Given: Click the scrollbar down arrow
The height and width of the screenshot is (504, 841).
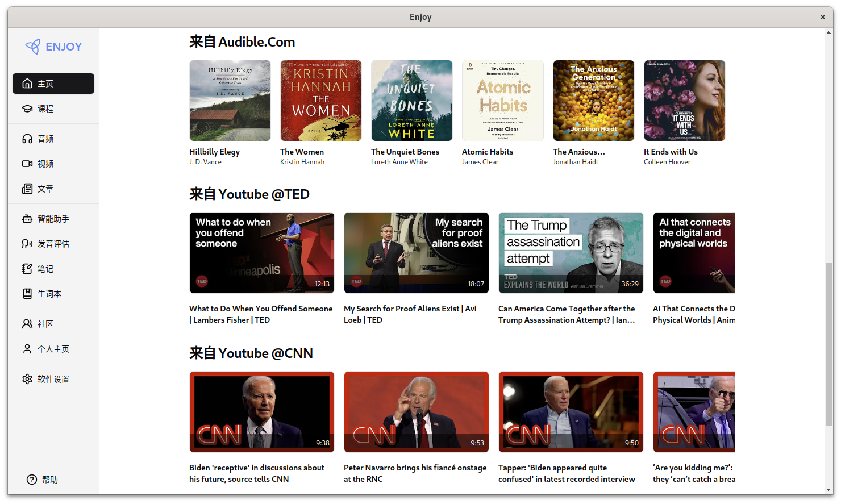Looking at the screenshot, I should [x=829, y=490].
